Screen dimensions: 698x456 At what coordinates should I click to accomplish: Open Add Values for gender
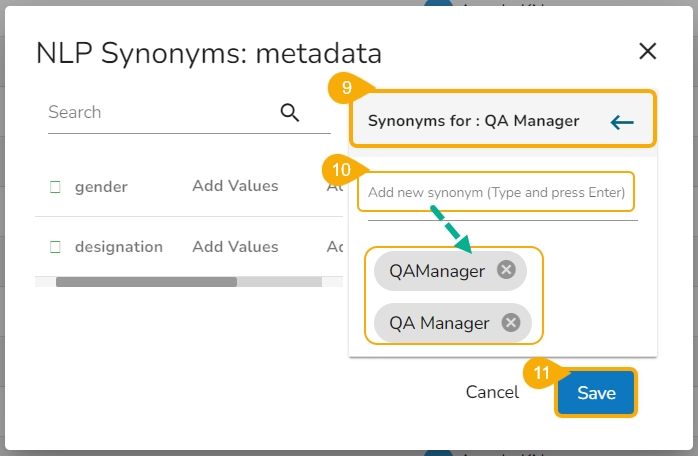point(235,186)
